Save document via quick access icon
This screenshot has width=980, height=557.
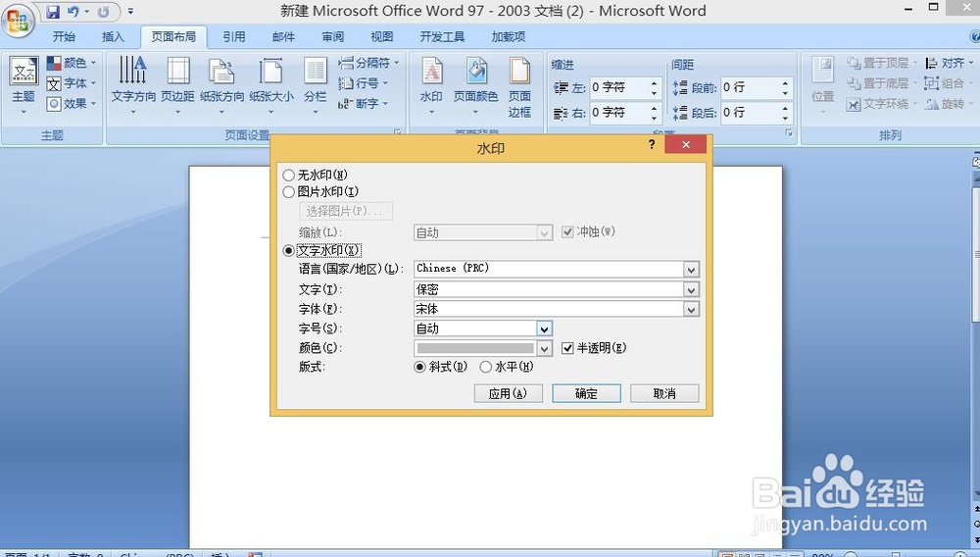[53, 11]
